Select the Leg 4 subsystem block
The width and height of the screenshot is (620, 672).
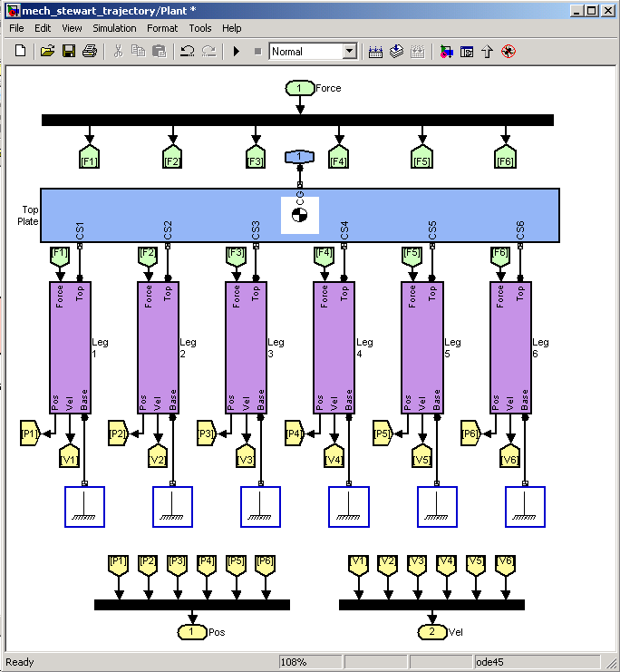334,347
